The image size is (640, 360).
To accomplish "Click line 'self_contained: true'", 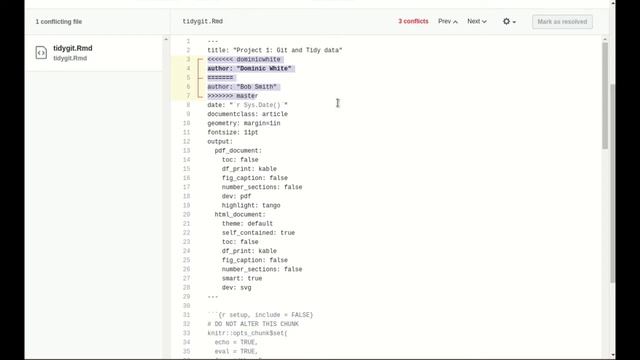I will [x=258, y=233].
